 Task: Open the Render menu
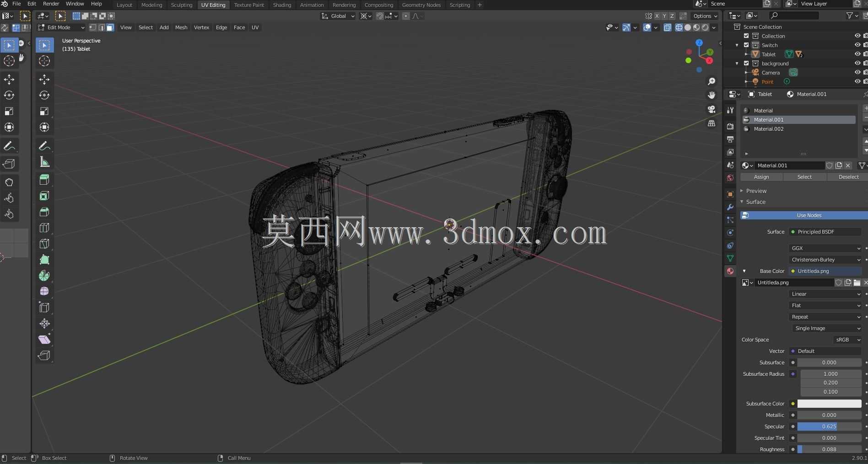pos(51,4)
